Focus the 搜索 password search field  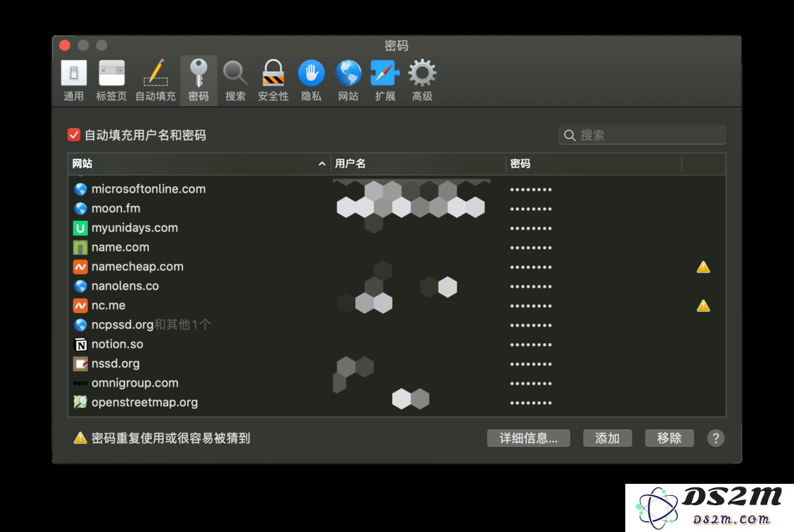coord(642,135)
